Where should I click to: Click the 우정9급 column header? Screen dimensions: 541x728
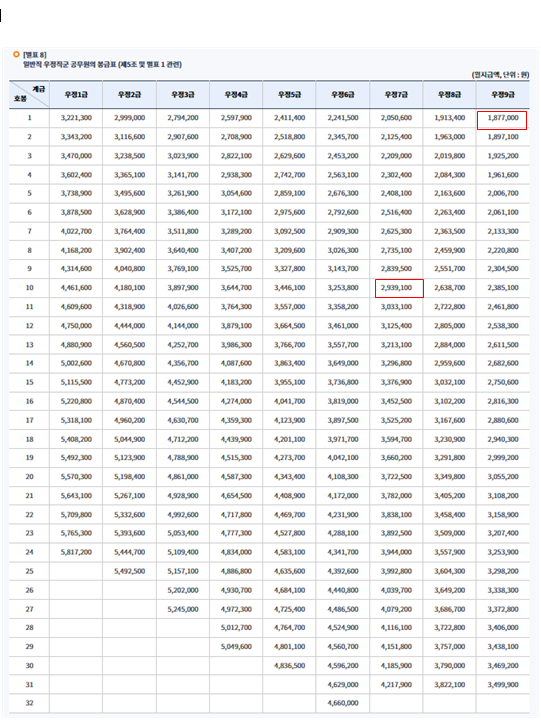coord(503,95)
